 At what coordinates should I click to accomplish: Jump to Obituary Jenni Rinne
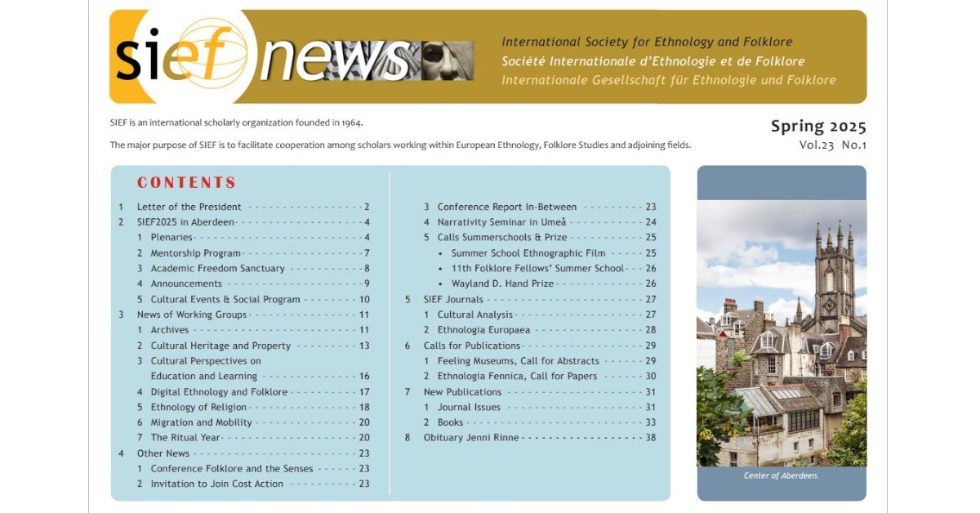click(x=472, y=438)
